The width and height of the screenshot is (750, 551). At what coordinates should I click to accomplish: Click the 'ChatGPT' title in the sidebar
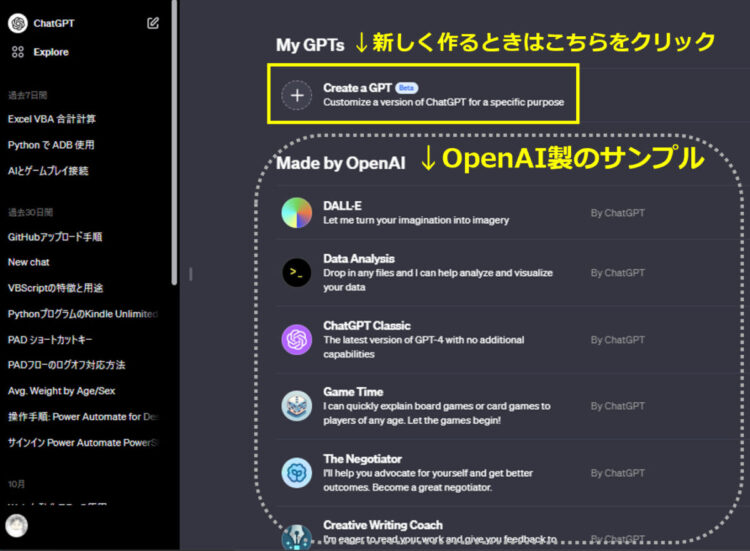54,23
